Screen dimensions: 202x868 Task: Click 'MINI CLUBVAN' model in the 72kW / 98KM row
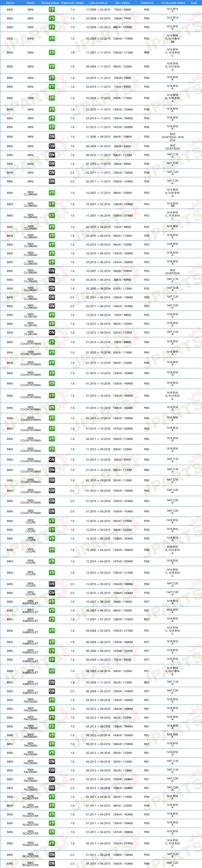[x=30, y=315]
